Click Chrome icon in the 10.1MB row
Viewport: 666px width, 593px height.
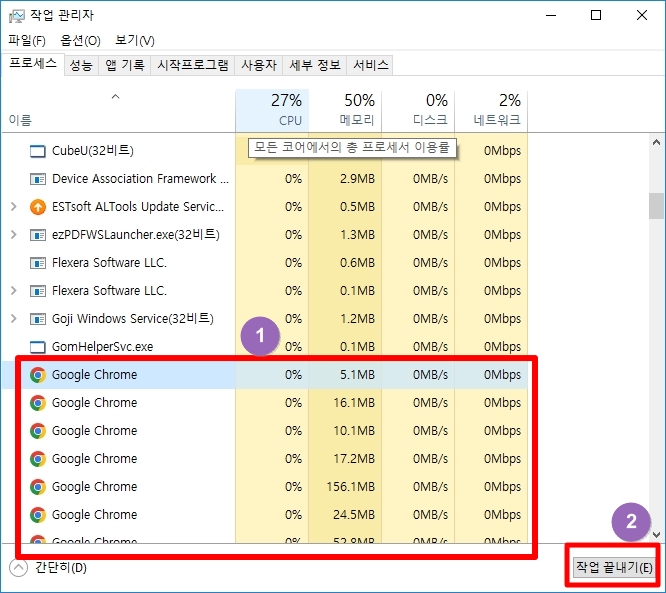37,431
